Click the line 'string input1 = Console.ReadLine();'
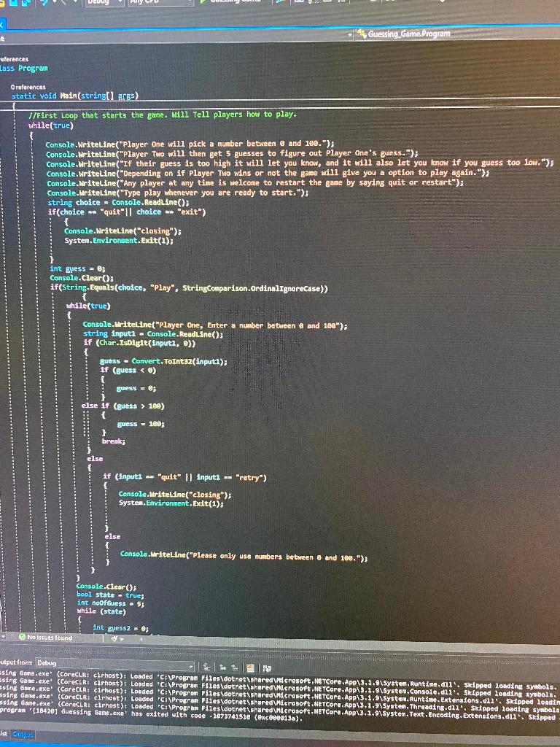Image resolution: width=560 pixels, height=747 pixels. click(x=153, y=334)
